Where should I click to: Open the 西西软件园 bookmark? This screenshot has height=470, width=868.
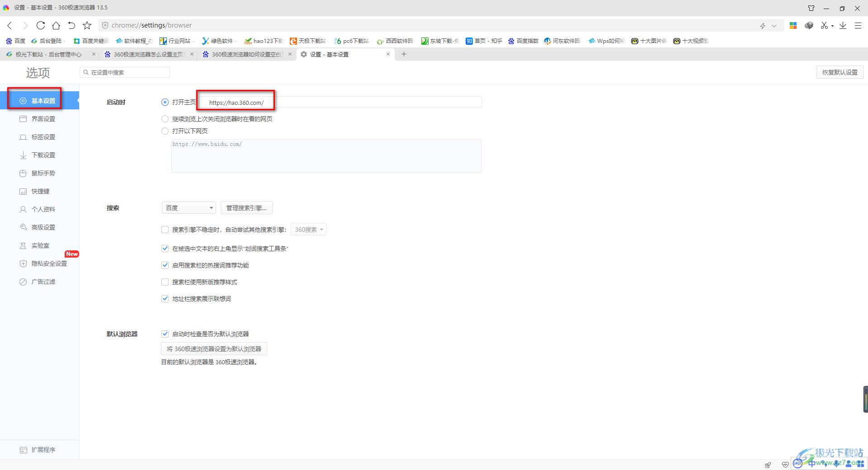395,41
